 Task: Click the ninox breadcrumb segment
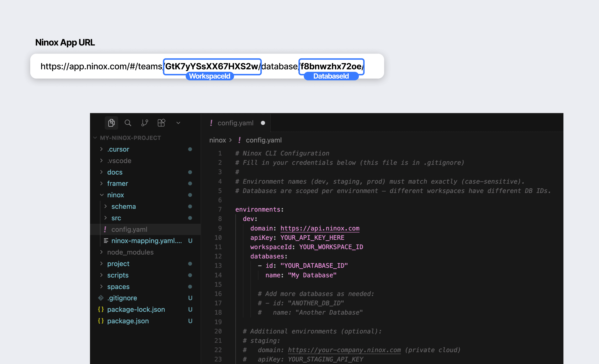[x=217, y=140]
